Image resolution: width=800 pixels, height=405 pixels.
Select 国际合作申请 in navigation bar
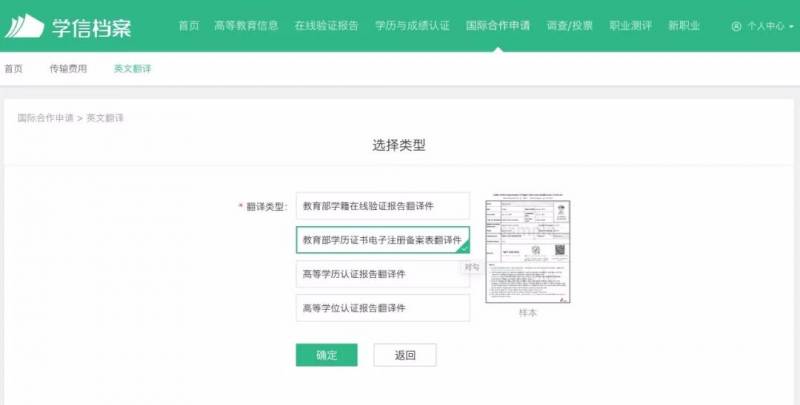pyautogui.click(x=499, y=25)
